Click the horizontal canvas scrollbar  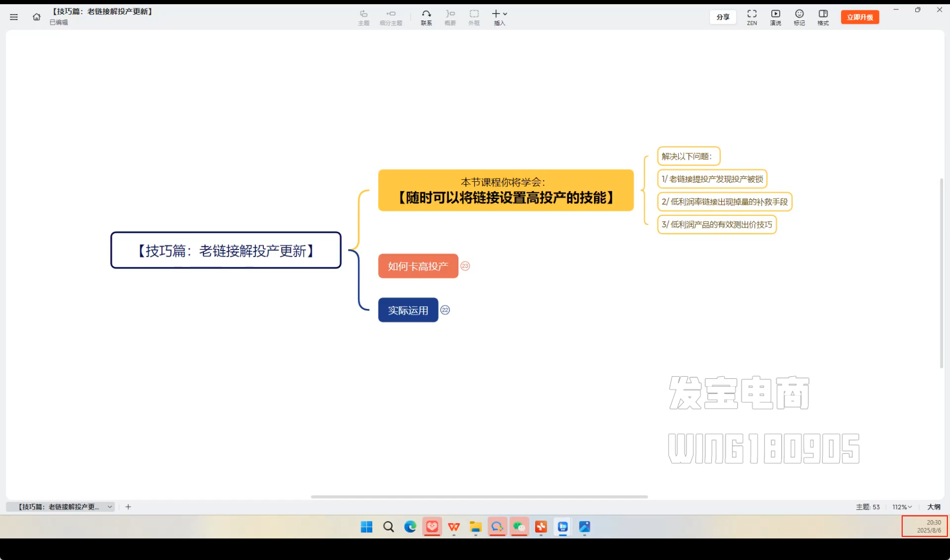(479, 496)
